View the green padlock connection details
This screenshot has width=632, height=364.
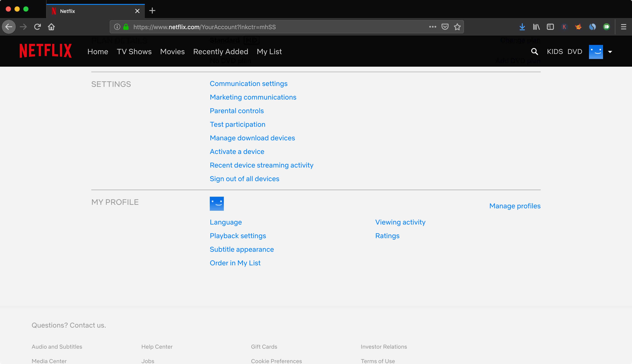pyautogui.click(x=126, y=27)
